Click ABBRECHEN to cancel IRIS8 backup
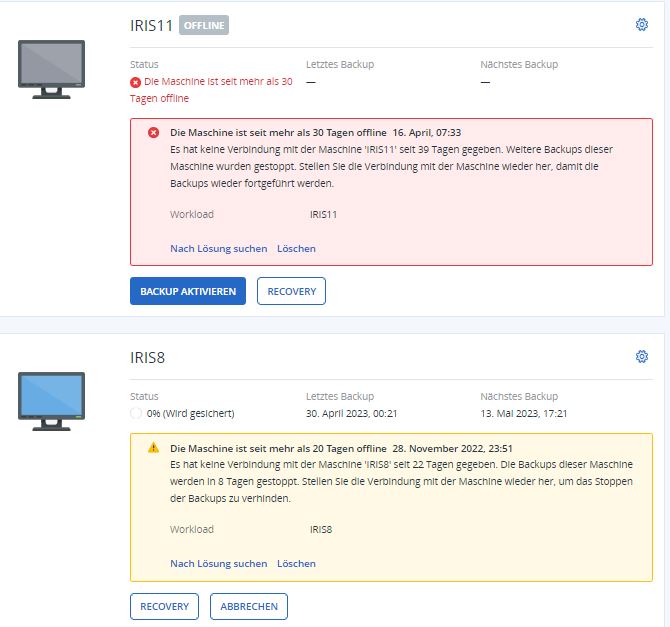This screenshot has width=670, height=627. click(249, 606)
